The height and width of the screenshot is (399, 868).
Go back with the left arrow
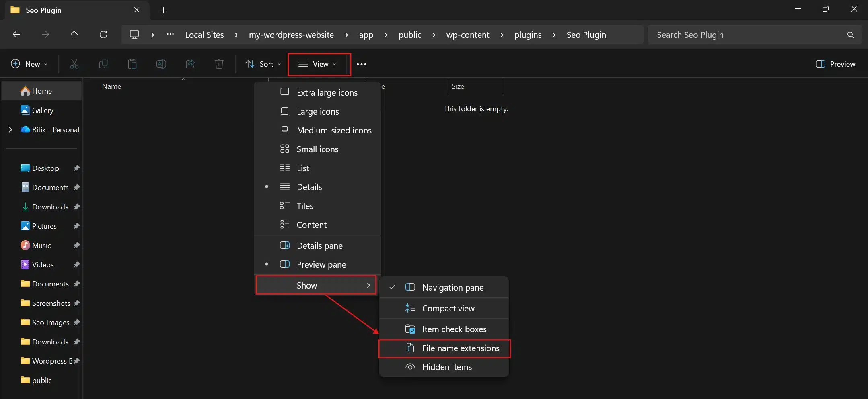click(x=16, y=35)
